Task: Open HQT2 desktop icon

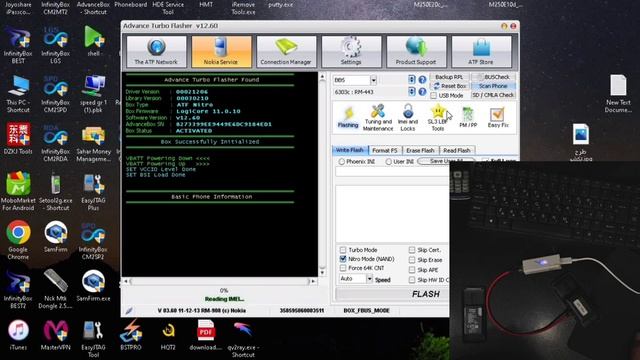Action: pyautogui.click(x=168, y=336)
